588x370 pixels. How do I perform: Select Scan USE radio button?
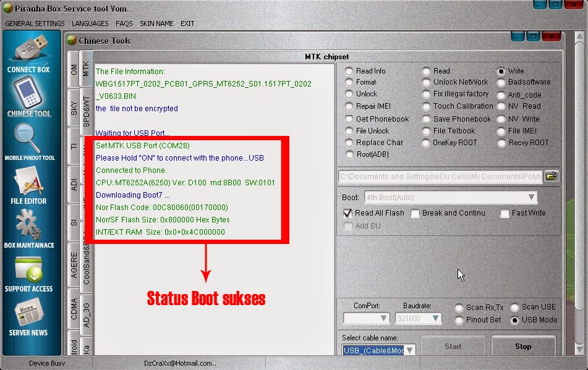[515, 308]
